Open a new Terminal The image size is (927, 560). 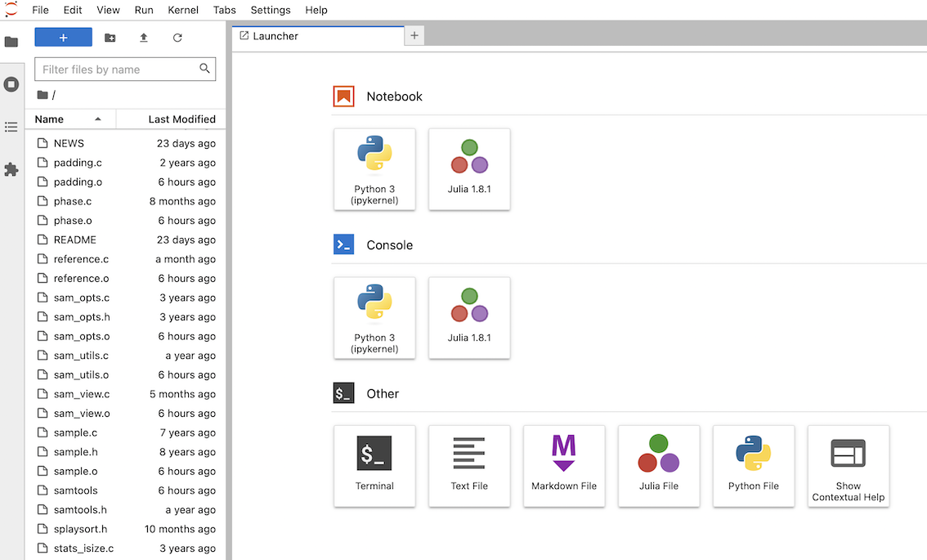click(375, 466)
